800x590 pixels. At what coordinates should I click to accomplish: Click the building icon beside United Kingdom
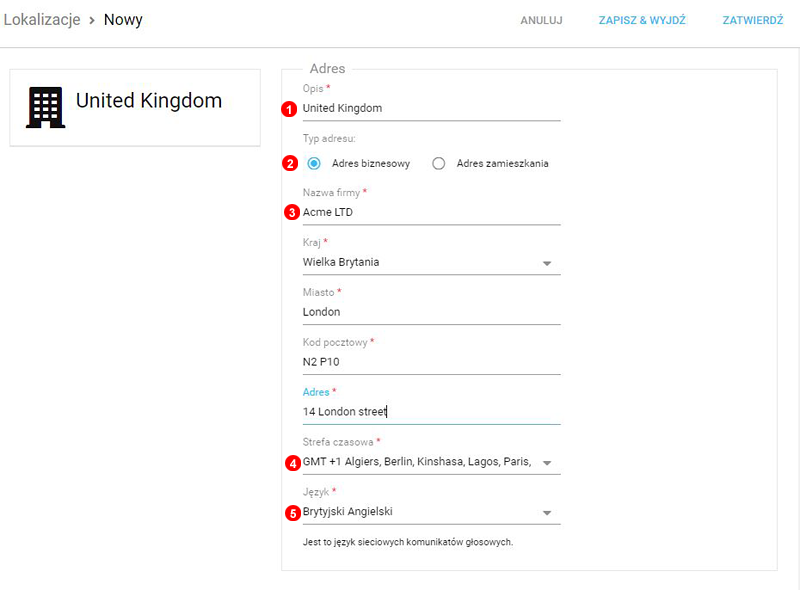point(45,106)
